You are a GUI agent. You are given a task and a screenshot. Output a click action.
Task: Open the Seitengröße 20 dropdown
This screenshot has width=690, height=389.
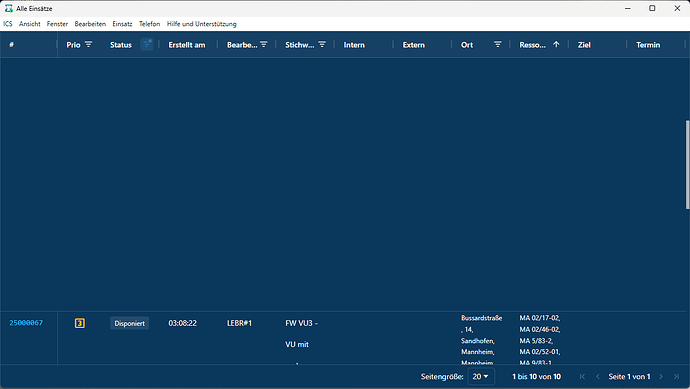(481, 377)
